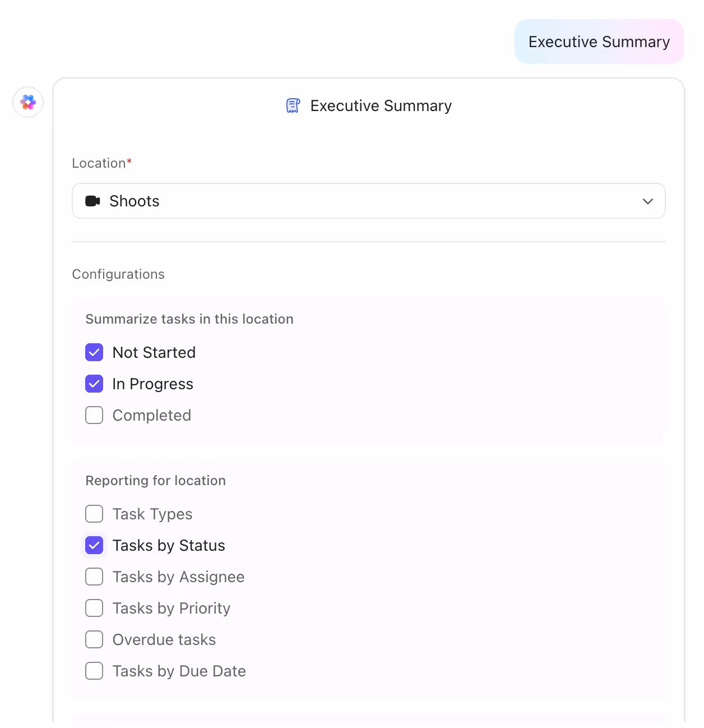Expand the Location dropdown chevron
Screen dimensions: 704x728
click(x=647, y=201)
